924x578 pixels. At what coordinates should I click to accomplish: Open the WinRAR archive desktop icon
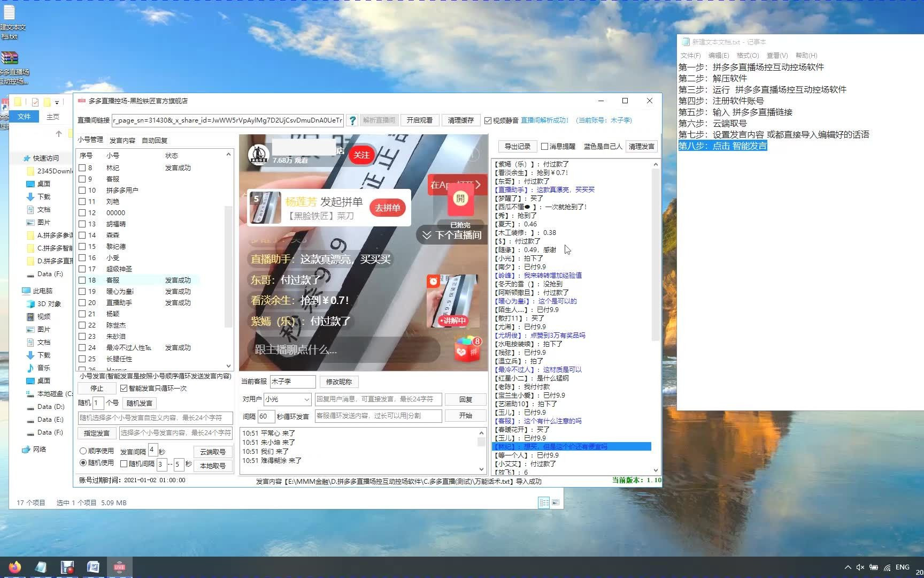click(x=10, y=67)
